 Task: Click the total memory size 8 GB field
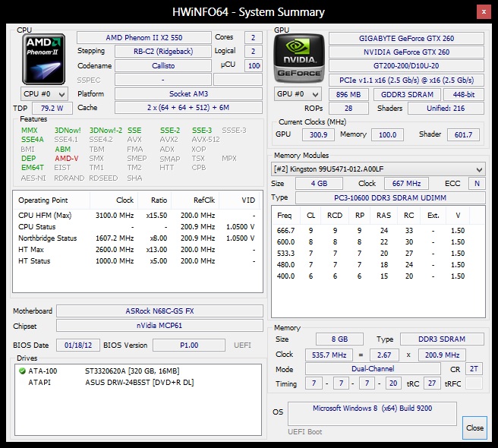click(x=339, y=339)
